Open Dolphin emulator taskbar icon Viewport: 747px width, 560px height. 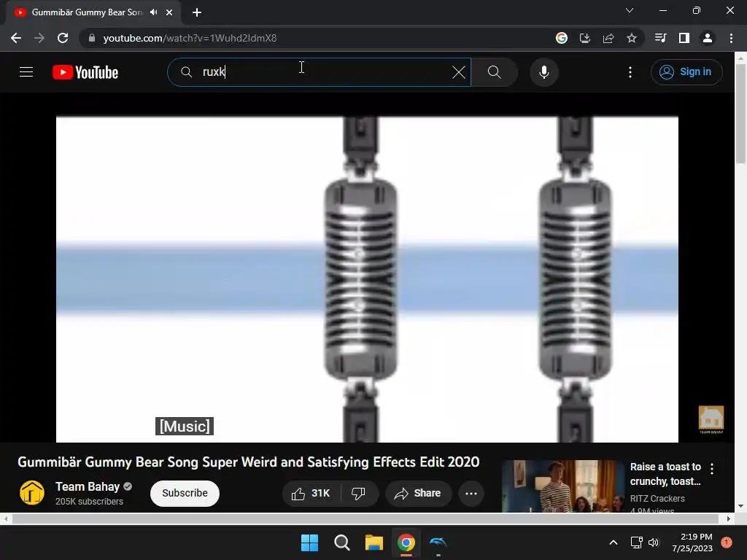click(438, 542)
